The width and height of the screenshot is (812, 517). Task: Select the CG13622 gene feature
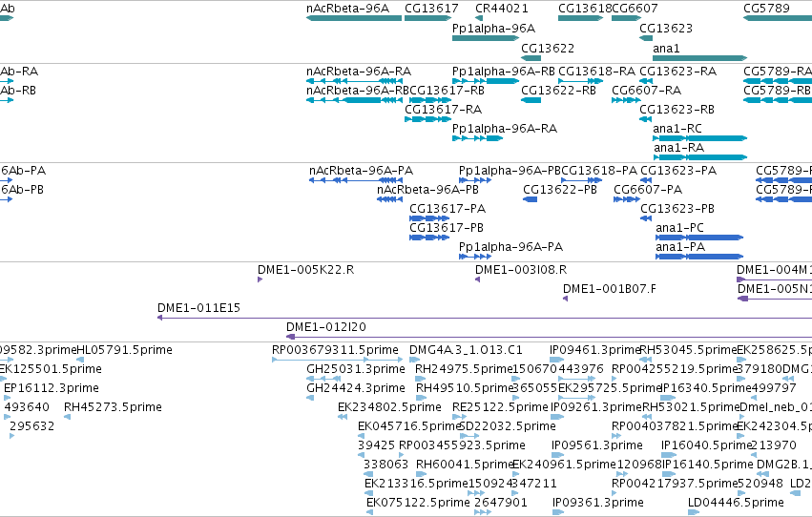pos(531,58)
